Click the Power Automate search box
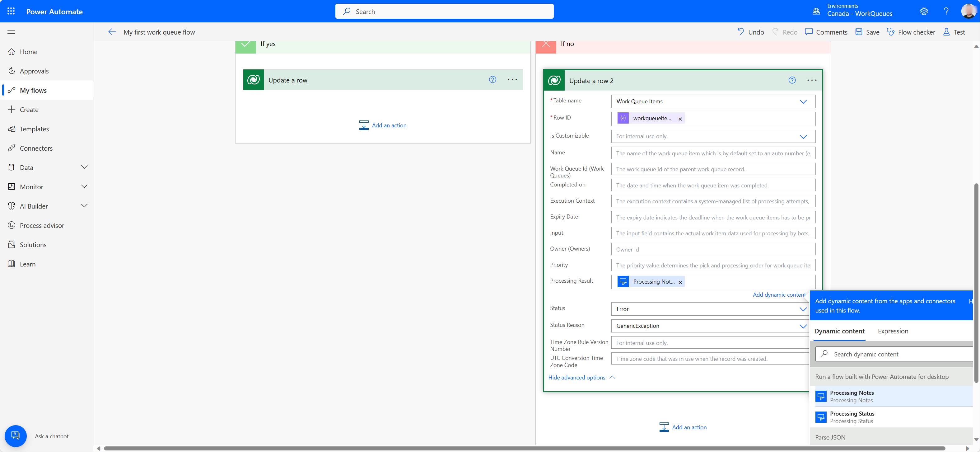Screen dimensions: 980x452 444,12
